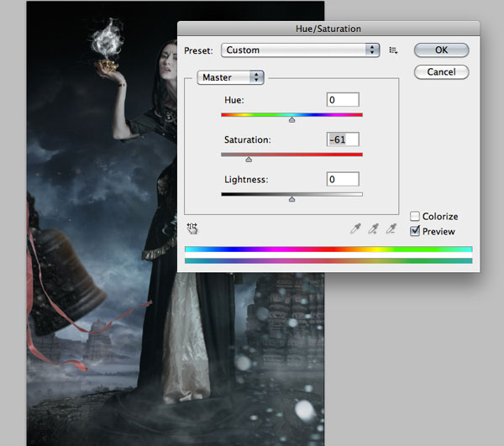The height and width of the screenshot is (446, 504).
Task: Click the Saturation label text
Action: click(248, 139)
